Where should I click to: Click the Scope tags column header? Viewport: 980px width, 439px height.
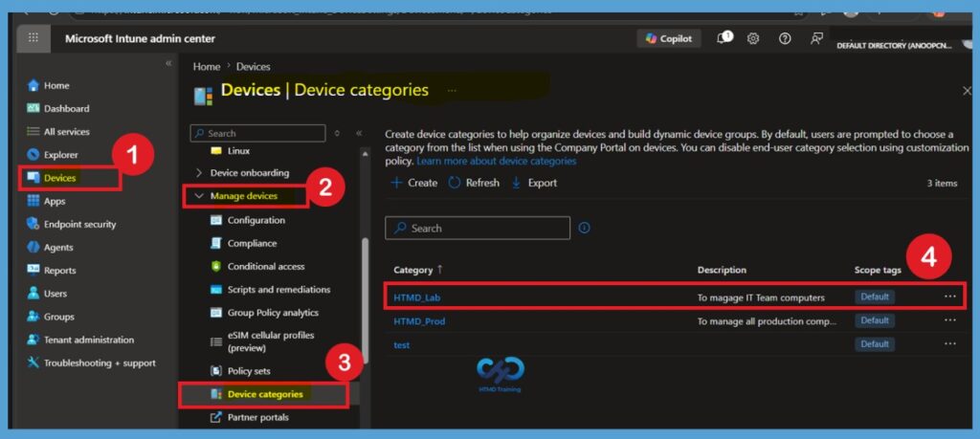click(x=878, y=270)
